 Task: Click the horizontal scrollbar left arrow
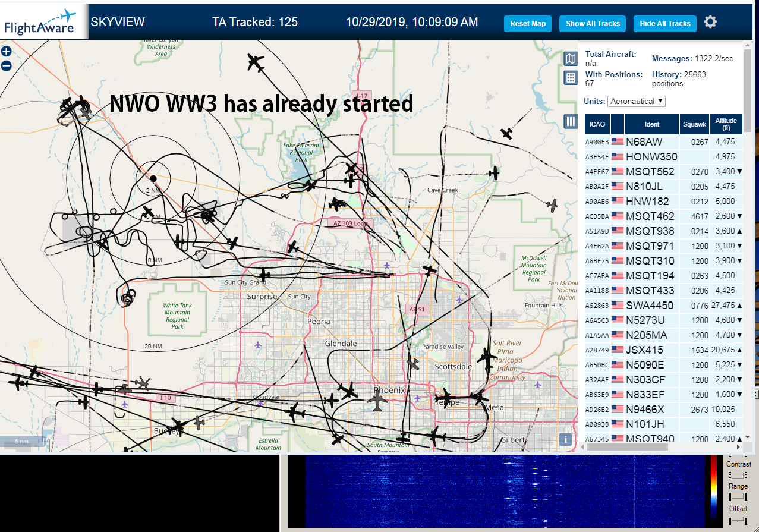pyautogui.click(x=583, y=447)
